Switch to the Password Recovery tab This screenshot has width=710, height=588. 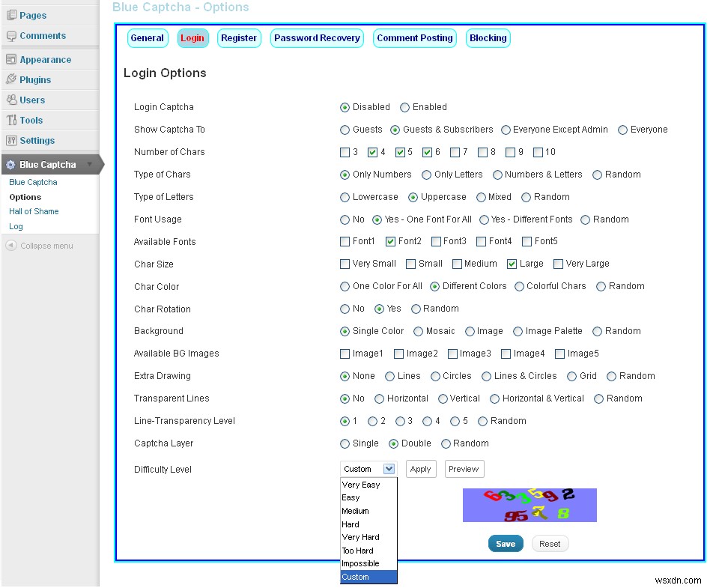(x=316, y=37)
